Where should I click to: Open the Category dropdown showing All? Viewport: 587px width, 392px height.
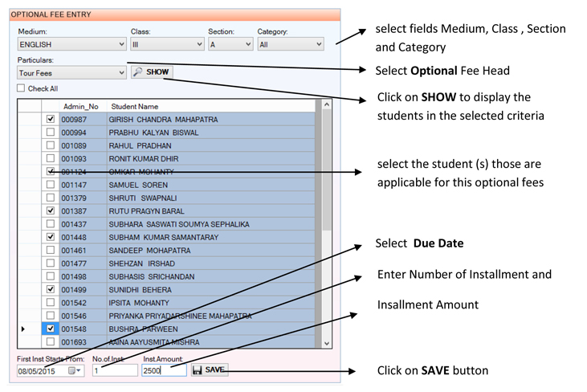click(x=291, y=44)
